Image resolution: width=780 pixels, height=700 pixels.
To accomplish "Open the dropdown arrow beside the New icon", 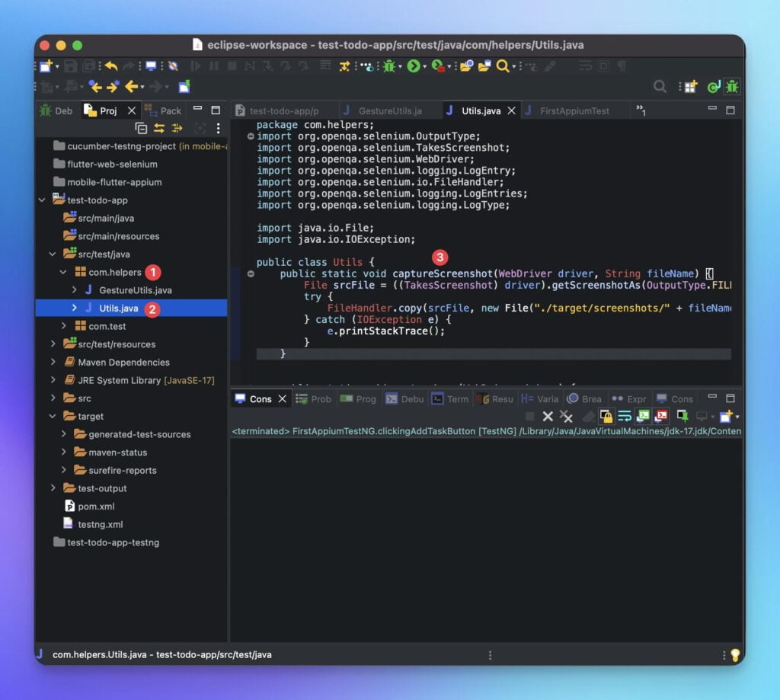I will (x=57, y=66).
